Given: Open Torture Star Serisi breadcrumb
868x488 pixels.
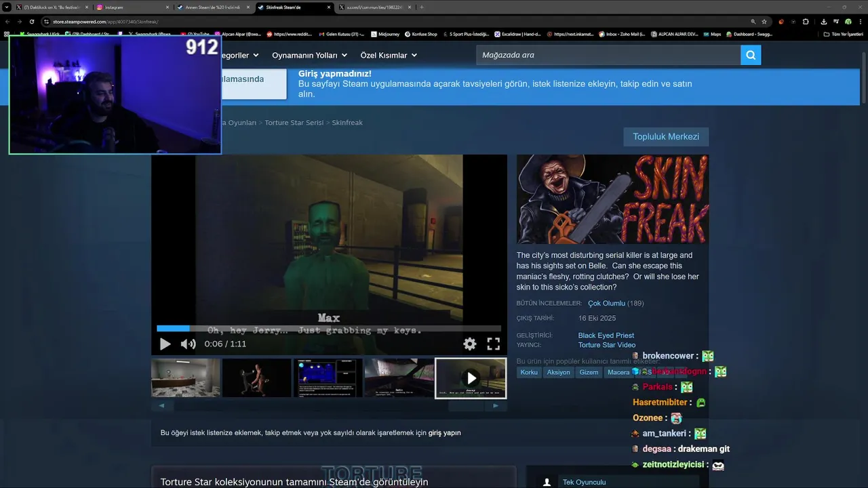Looking at the screenshot, I should click(294, 123).
